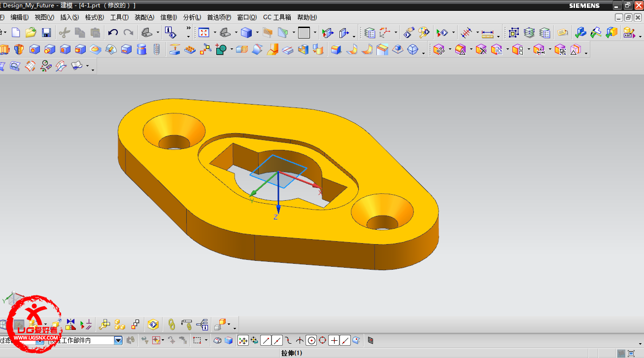The height and width of the screenshot is (358, 644).
Task: Click the left countersunk hole on the model
Action: (x=174, y=132)
